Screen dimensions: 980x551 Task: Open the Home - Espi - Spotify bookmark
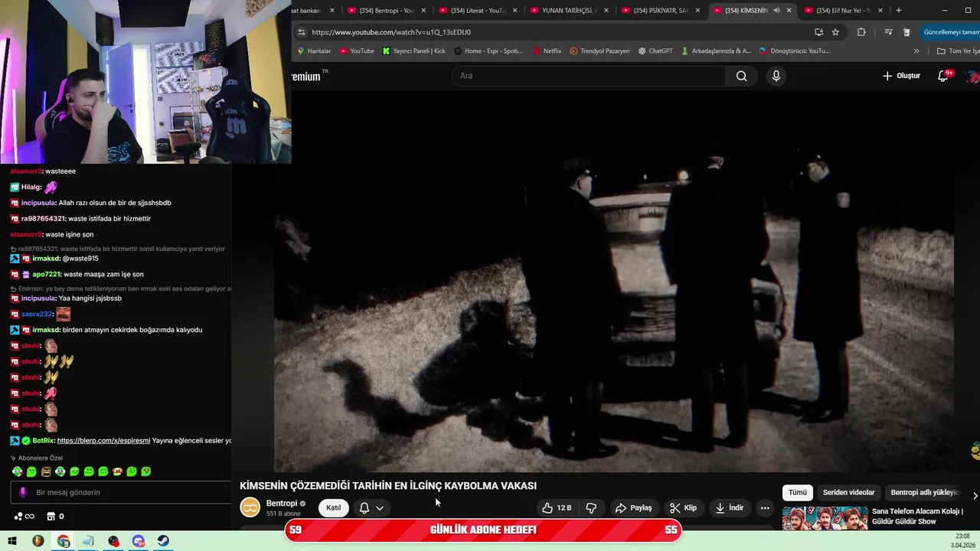point(488,51)
